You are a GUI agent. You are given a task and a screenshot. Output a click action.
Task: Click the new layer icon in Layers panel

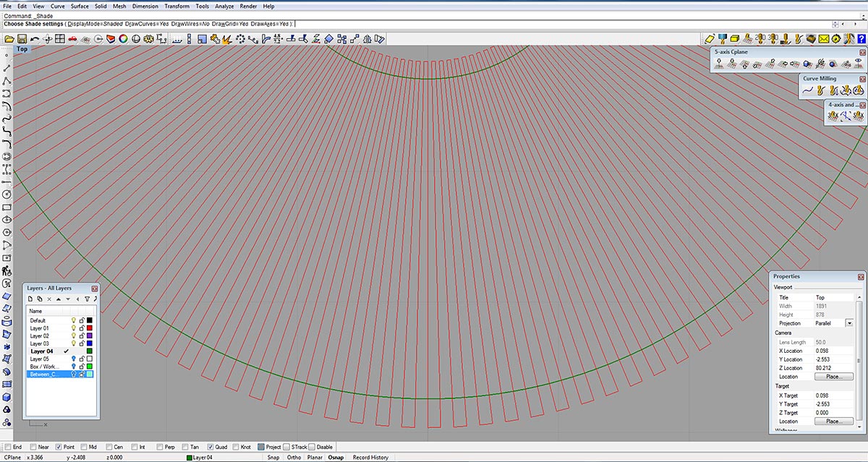pyautogui.click(x=30, y=299)
